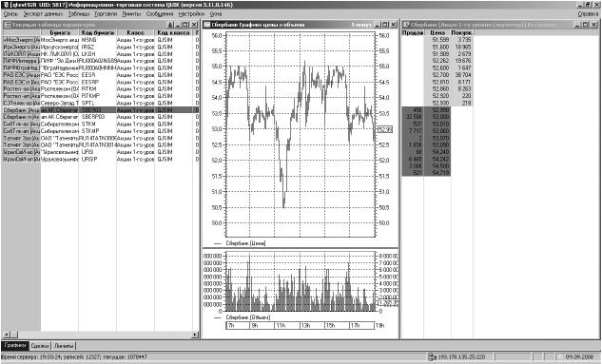Viewport: 602px width, 364px height.
Task: Click the parameters table window title icon
Action: tap(7, 25)
